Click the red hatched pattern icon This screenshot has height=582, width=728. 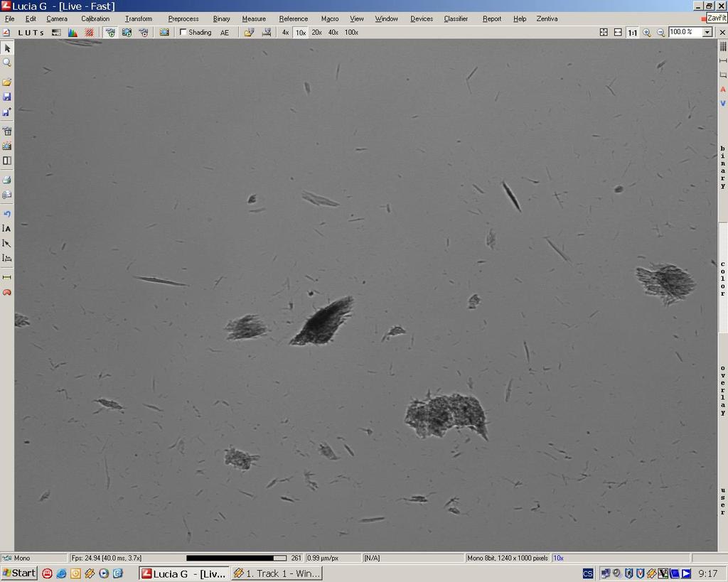pos(89,33)
